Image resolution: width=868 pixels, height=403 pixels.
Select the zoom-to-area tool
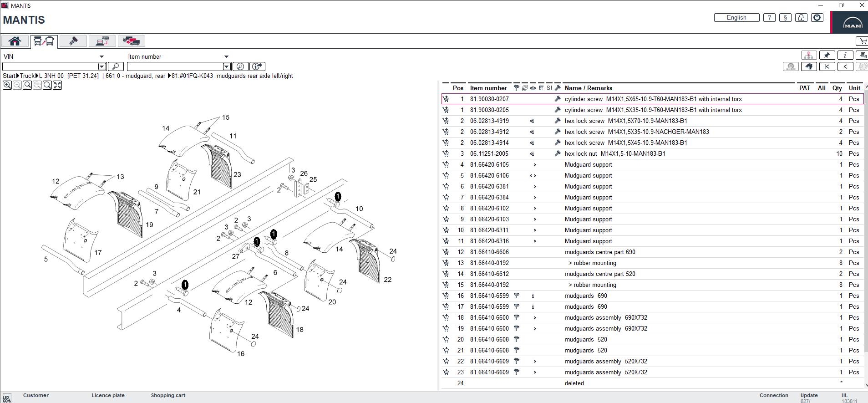point(27,85)
